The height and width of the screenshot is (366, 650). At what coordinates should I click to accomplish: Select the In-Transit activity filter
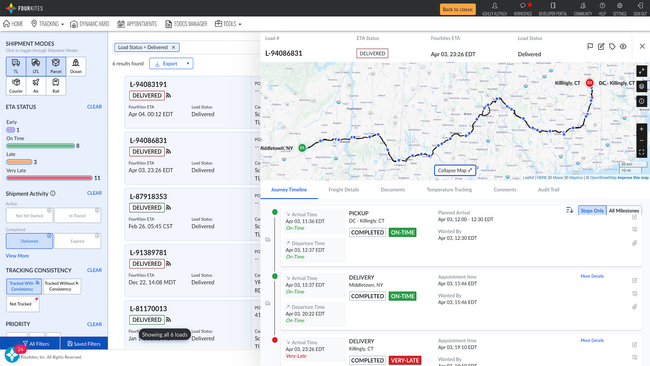(77, 216)
